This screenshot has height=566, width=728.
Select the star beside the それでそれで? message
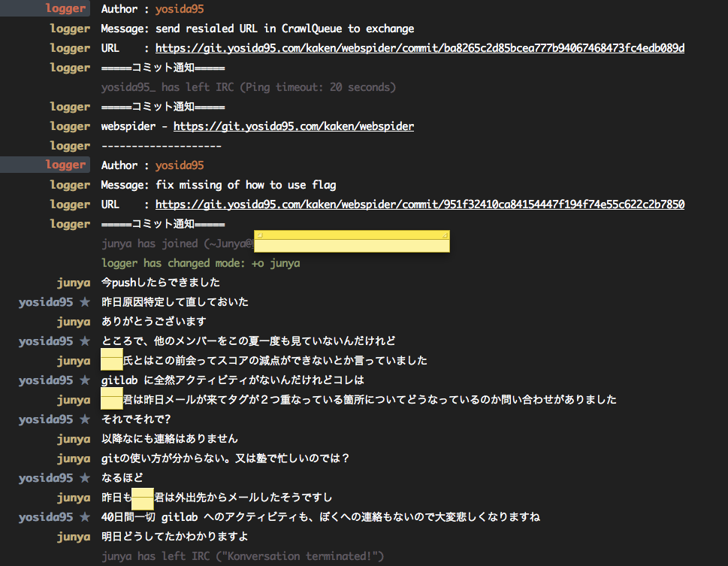click(85, 419)
